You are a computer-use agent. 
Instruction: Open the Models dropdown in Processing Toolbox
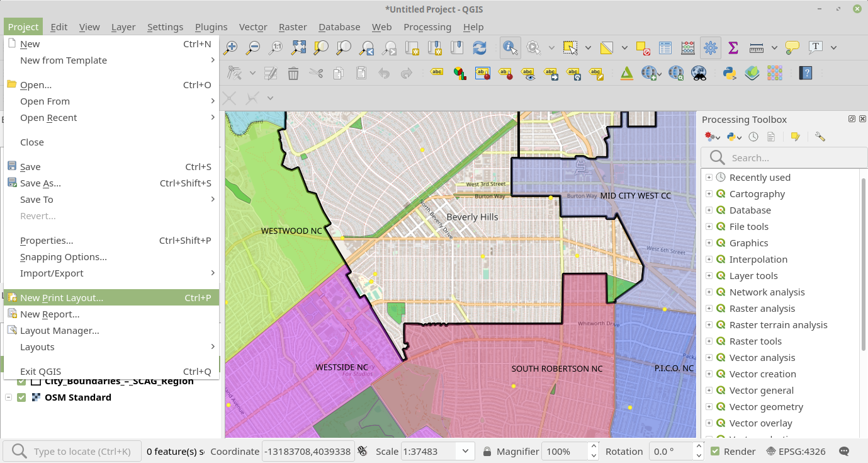pos(712,137)
